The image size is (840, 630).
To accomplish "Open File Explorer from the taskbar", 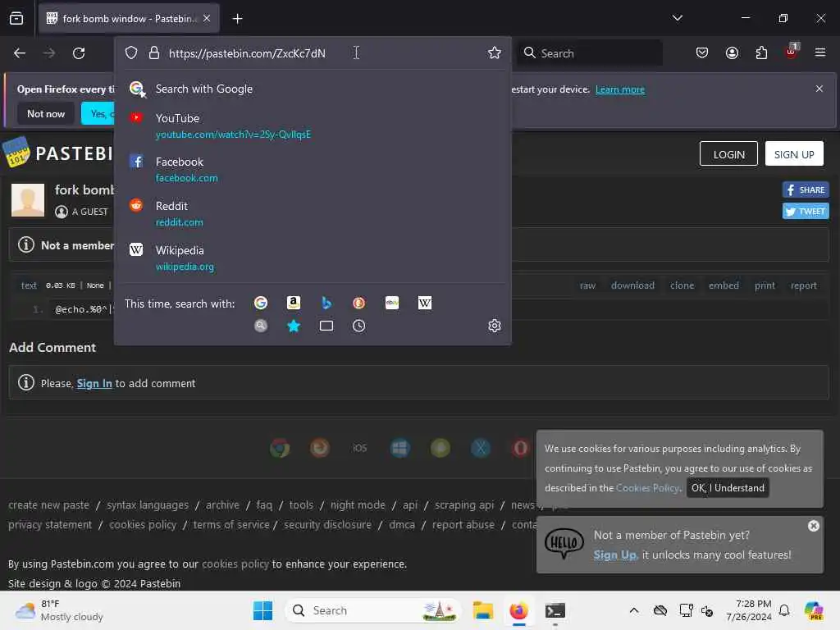I will [x=482, y=610].
